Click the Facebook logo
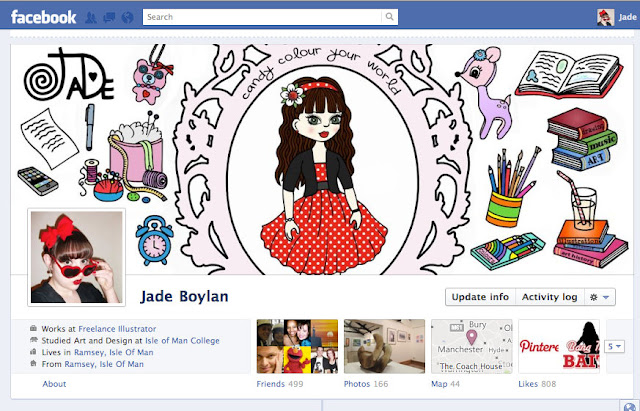The width and height of the screenshot is (640, 411). pos(43,17)
